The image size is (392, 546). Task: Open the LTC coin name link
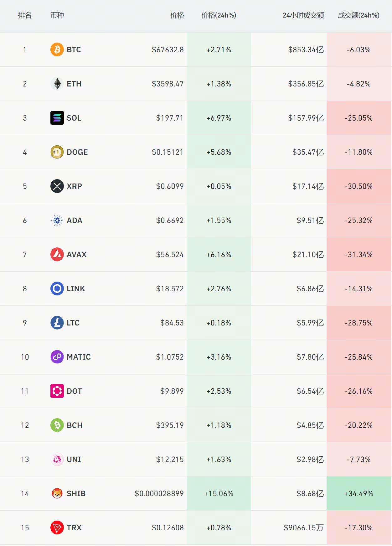[73, 323]
